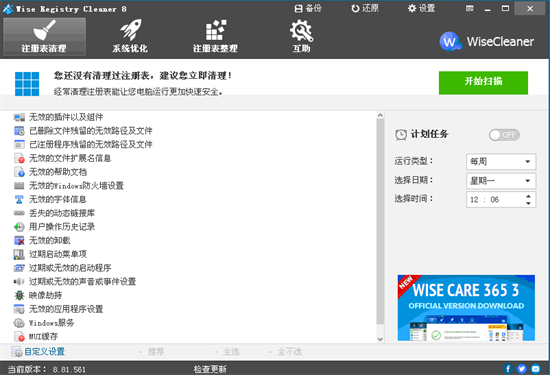The image size is (550, 375).
Task: Select 丢失的动态链接库 text
Action: pyautogui.click(x=62, y=213)
